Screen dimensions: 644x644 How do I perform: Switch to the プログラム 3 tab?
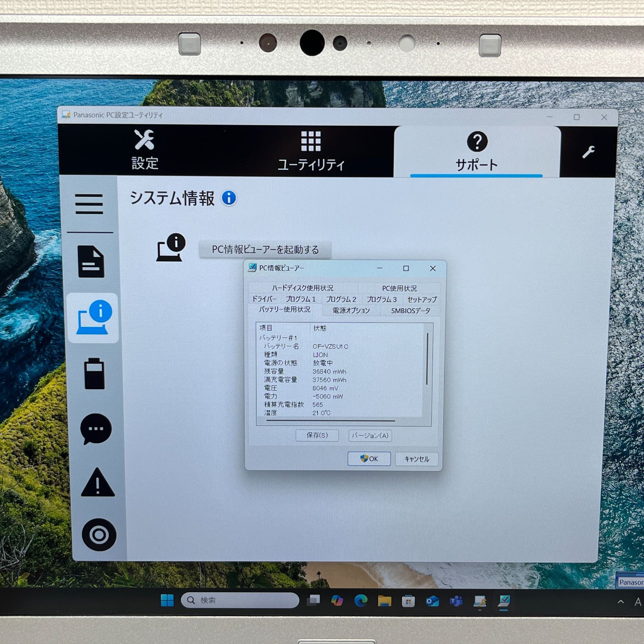[x=382, y=299]
